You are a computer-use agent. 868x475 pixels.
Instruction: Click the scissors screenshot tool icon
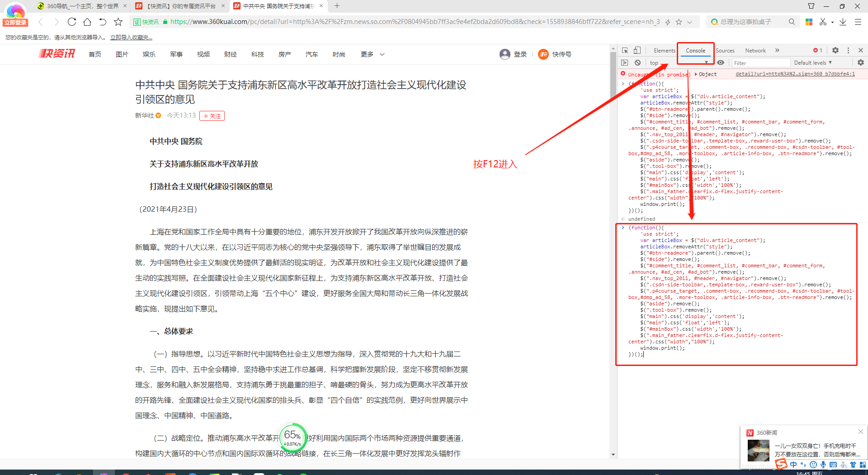[x=823, y=22]
